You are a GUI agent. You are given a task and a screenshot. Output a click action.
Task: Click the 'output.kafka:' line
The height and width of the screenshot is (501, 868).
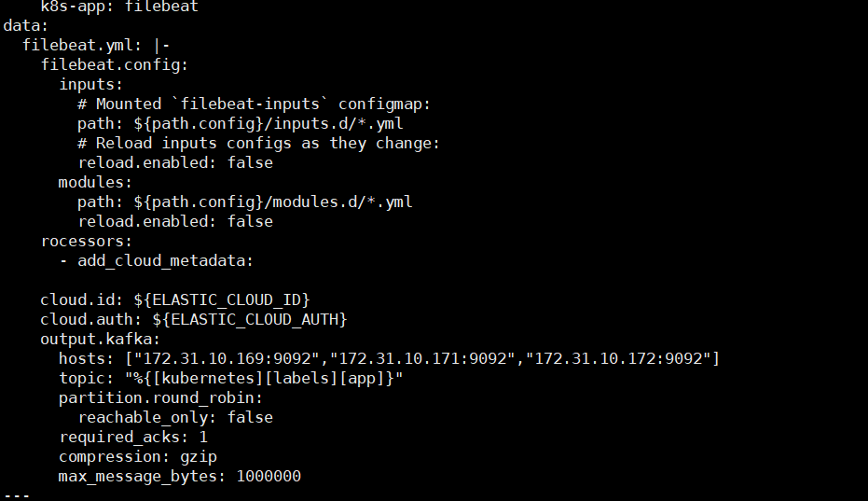point(100,340)
